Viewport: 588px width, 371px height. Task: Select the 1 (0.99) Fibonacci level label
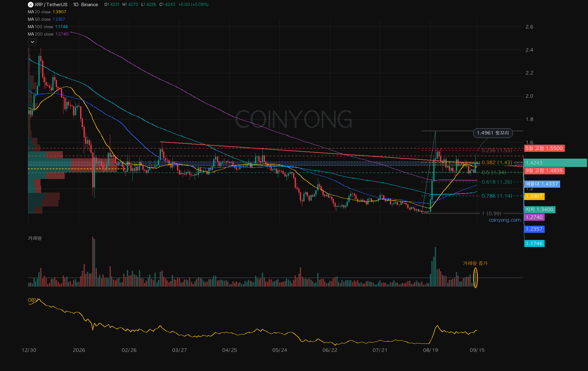(x=491, y=213)
